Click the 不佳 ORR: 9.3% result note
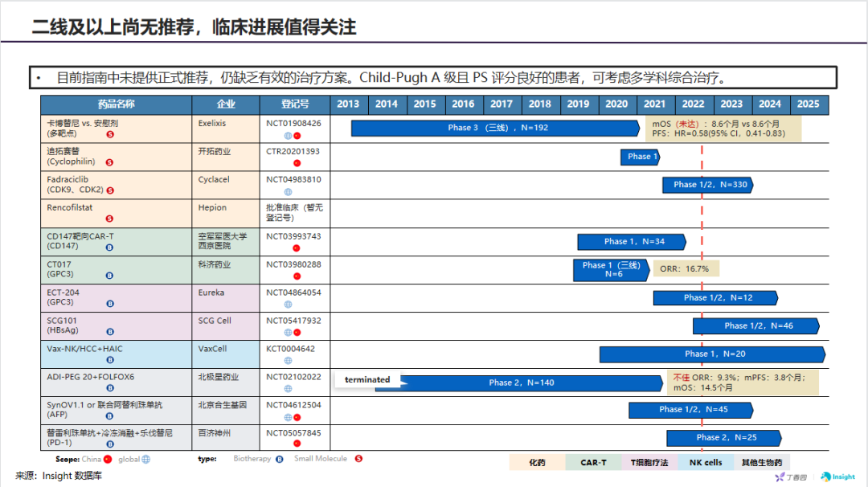 pos(743,383)
